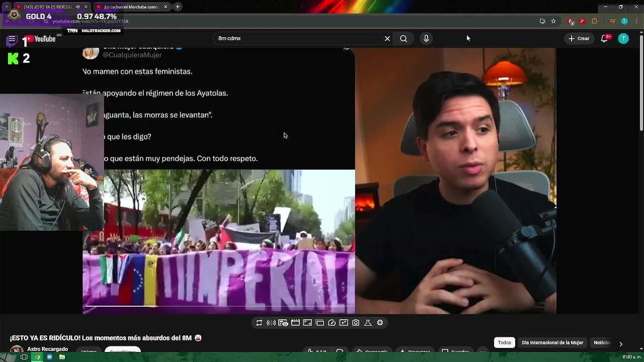Open enhancer settings gear icon
This screenshot has height=362, width=644.
[x=380, y=323]
